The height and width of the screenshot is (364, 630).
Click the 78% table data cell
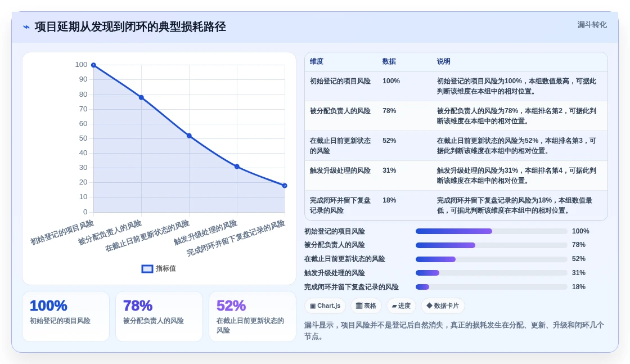coord(389,111)
